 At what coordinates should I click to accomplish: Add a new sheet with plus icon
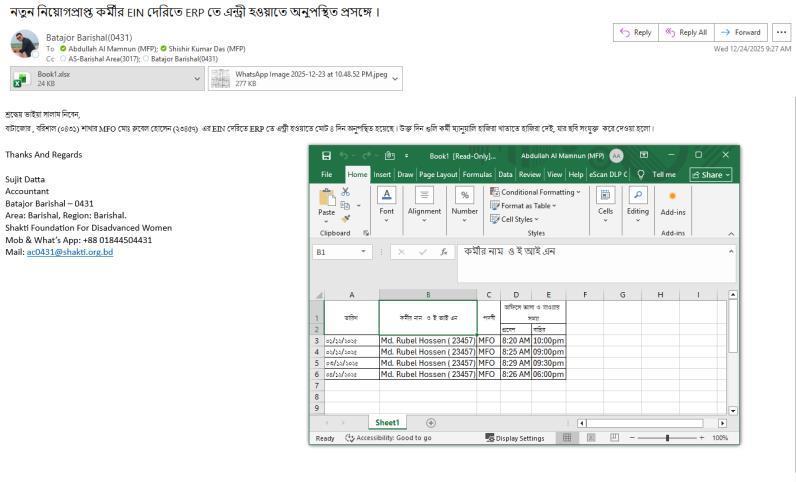pyautogui.click(x=431, y=423)
